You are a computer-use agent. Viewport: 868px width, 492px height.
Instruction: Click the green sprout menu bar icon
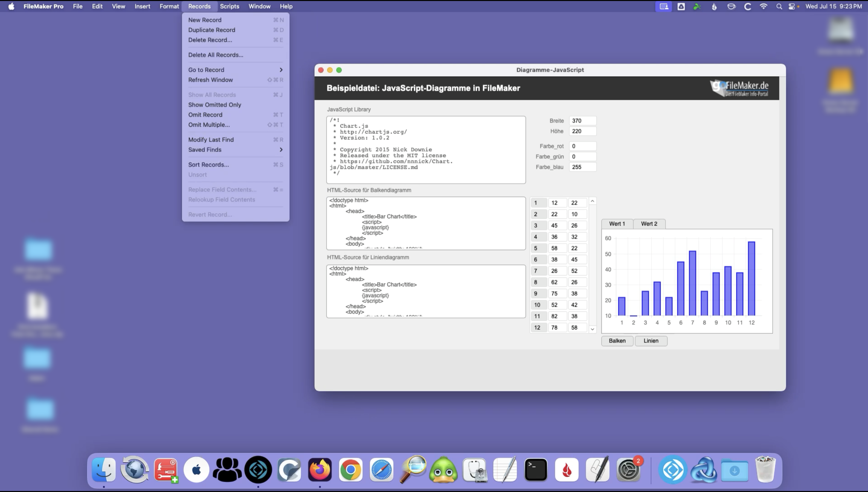click(x=697, y=6)
